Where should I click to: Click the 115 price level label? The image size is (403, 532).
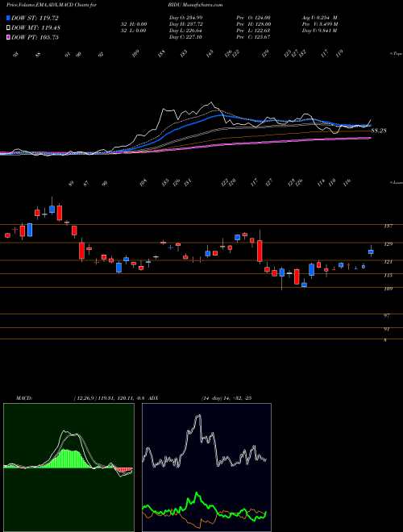point(388,276)
